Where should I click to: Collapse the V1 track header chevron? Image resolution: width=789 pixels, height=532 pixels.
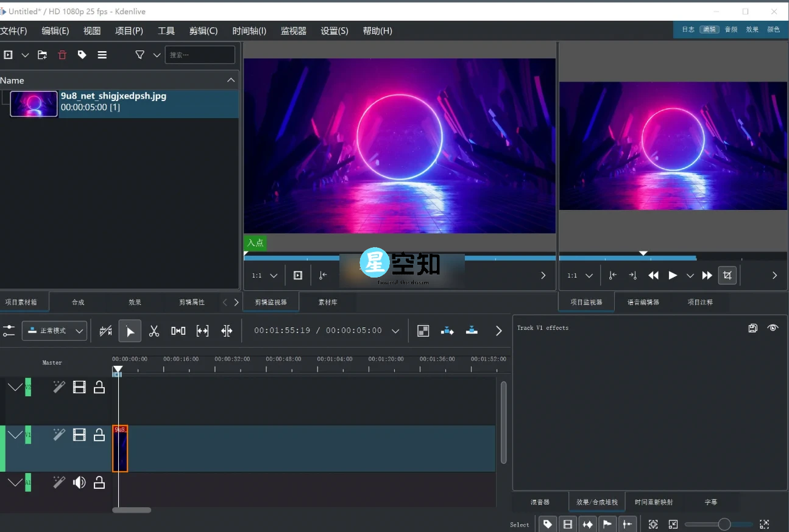coord(15,435)
